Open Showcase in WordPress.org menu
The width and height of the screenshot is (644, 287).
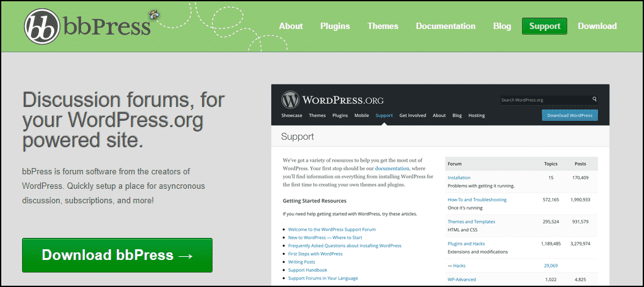coord(292,116)
